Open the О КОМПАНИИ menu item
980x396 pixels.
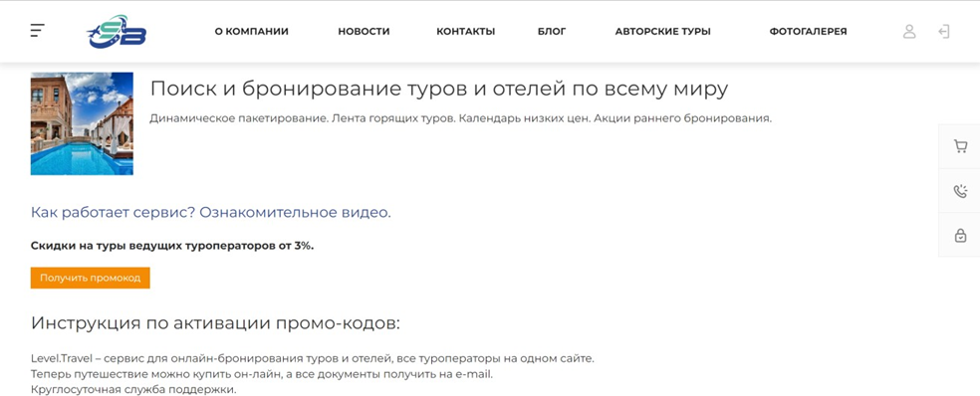(x=252, y=31)
